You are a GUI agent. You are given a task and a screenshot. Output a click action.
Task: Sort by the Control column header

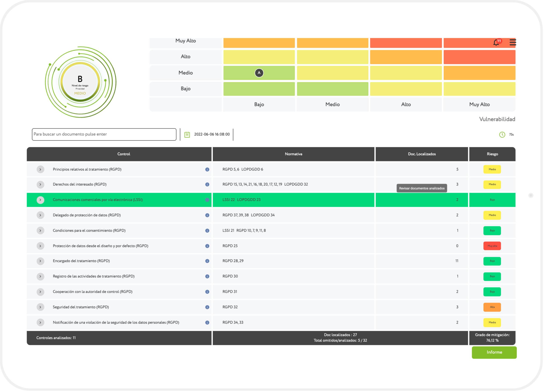click(124, 154)
